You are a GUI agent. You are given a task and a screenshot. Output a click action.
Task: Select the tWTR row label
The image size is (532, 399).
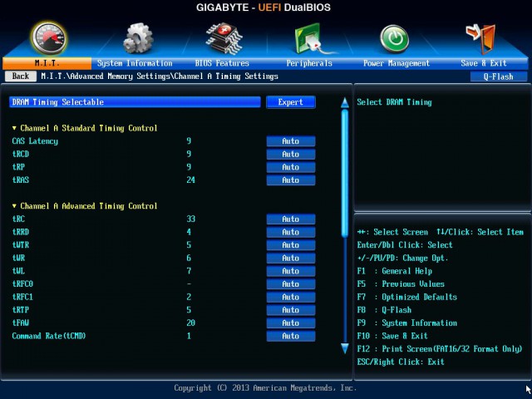pos(21,245)
